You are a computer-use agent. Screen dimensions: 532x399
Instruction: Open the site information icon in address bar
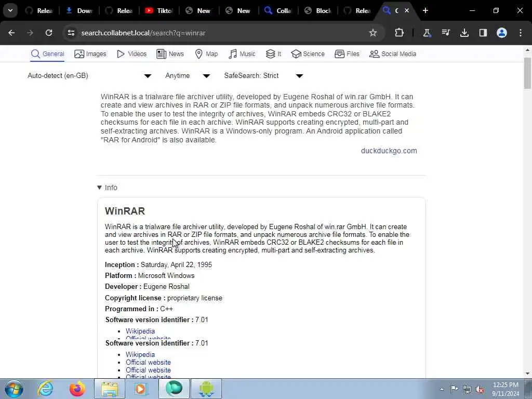point(71,33)
